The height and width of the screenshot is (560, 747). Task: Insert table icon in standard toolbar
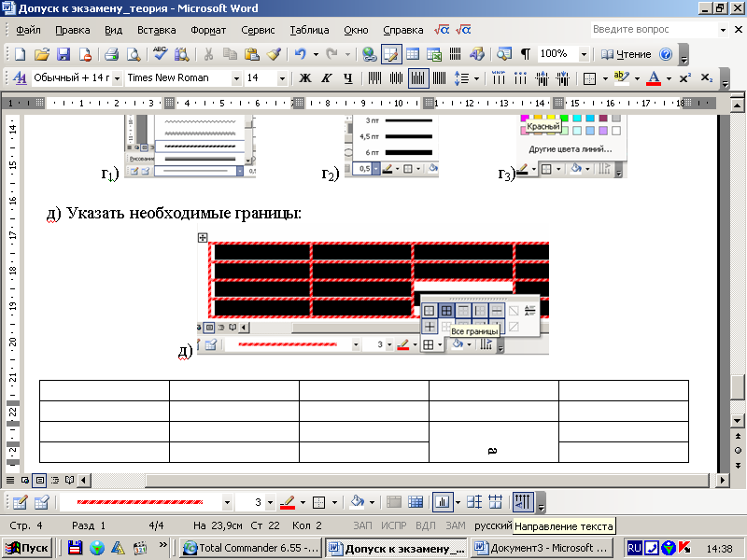(x=413, y=54)
